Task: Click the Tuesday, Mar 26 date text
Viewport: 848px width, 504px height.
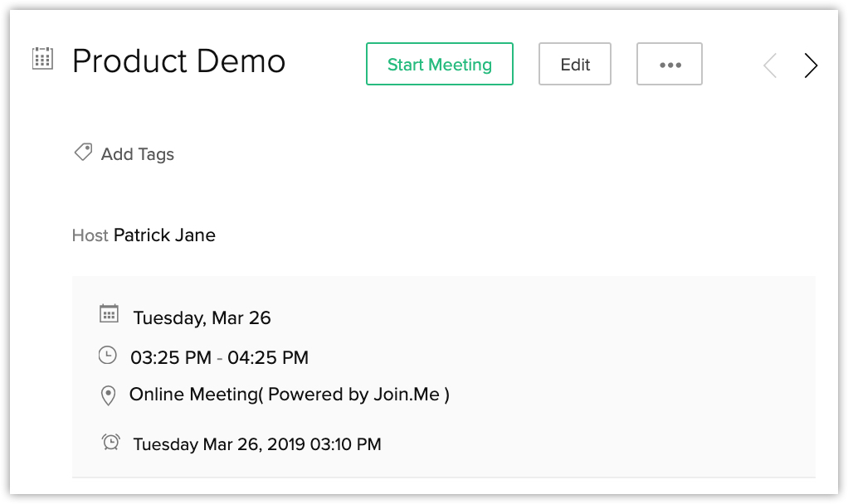Action: point(202,317)
